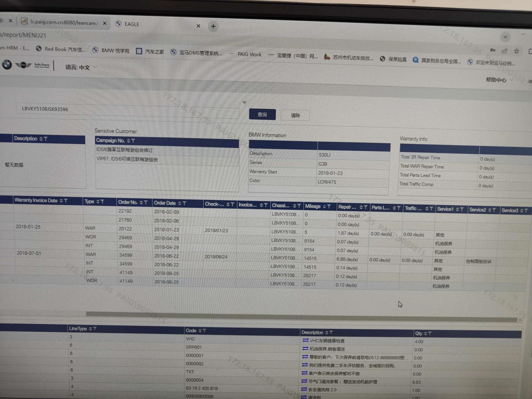This screenshot has height=399, width=532.
Task: Filter the Type column
Action: pos(102,202)
